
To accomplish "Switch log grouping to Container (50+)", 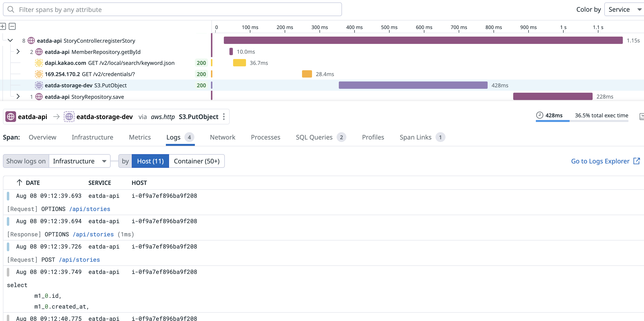I will tap(197, 161).
